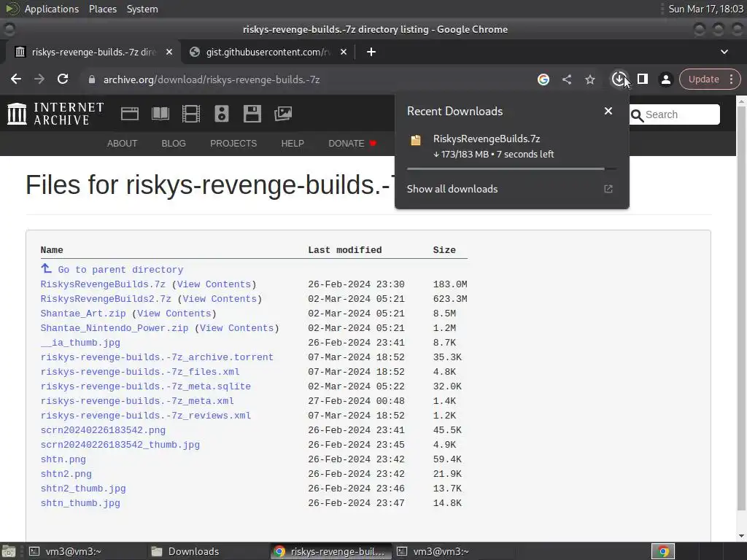The width and height of the screenshot is (747, 560).
Task: Open Images icon in navbar
Action: coord(283,114)
